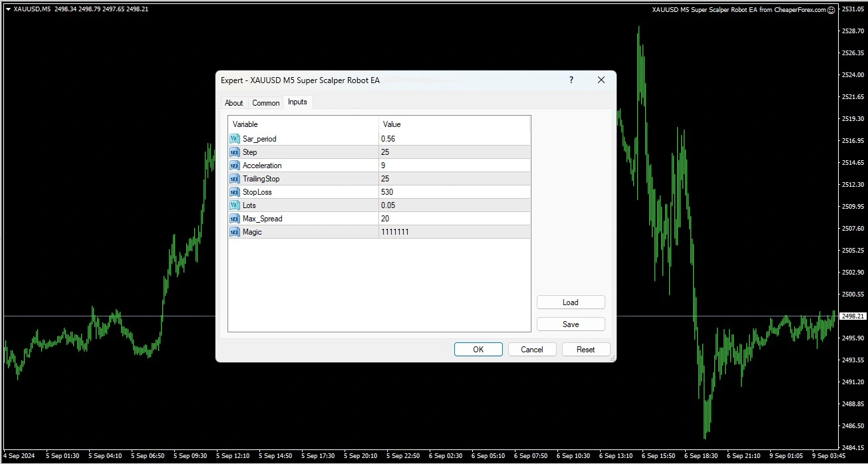Open the XAUUSD,M5 chart menu triangle

8,9
